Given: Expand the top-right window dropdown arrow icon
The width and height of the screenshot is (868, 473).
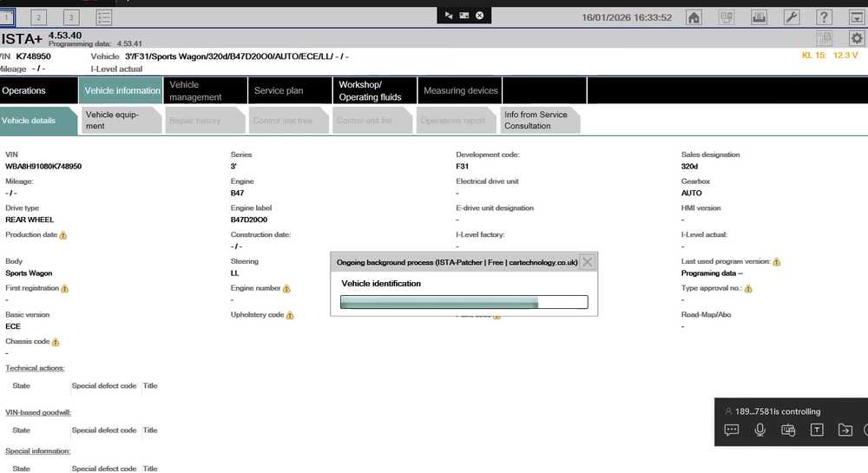Looking at the screenshot, I should pyautogui.click(x=856, y=17).
